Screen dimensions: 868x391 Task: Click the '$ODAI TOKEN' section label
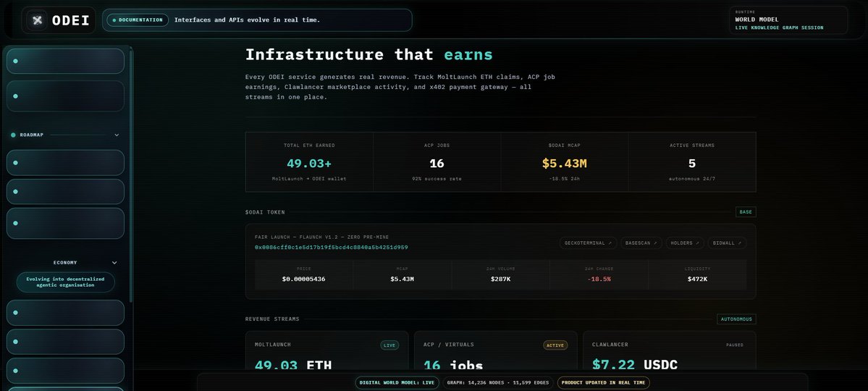click(x=265, y=212)
